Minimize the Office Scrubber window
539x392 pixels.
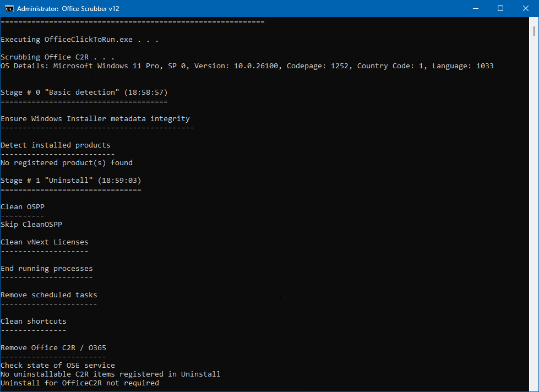click(x=476, y=9)
